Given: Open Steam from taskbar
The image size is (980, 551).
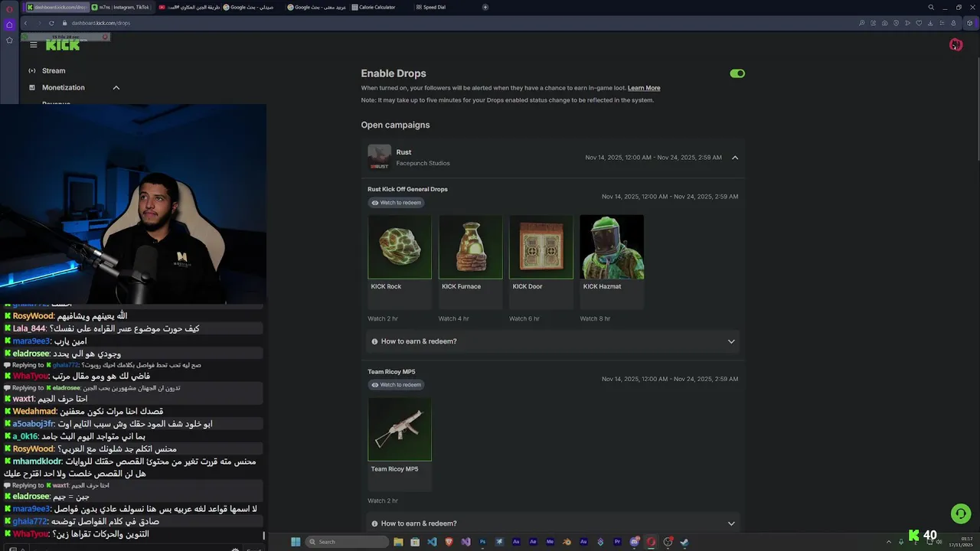Looking at the screenshot, I should [684, 542].
